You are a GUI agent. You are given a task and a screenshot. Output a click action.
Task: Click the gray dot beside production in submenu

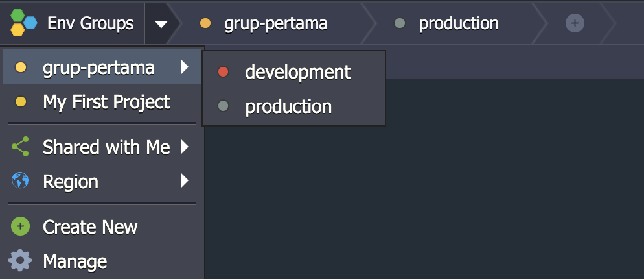point(223,106)
